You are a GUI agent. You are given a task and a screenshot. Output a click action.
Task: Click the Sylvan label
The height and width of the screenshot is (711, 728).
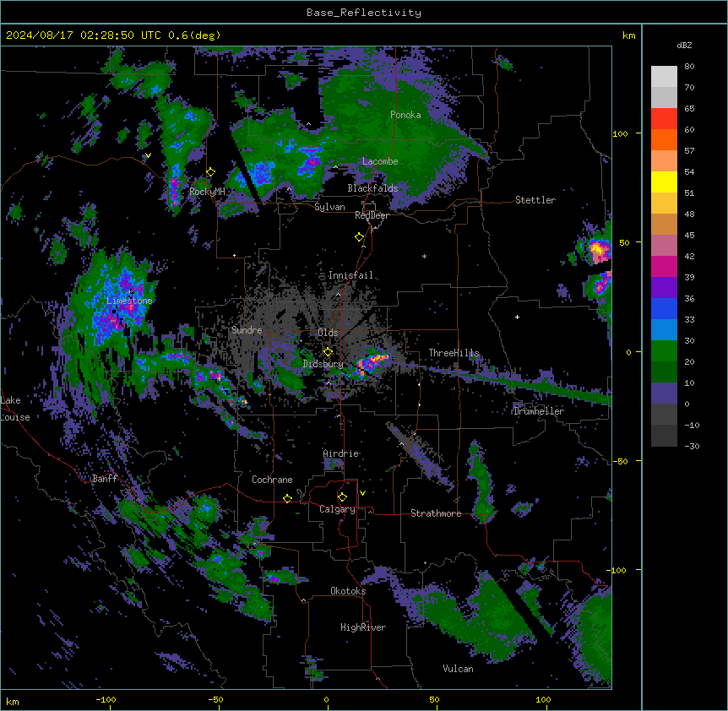click(329, 207)
